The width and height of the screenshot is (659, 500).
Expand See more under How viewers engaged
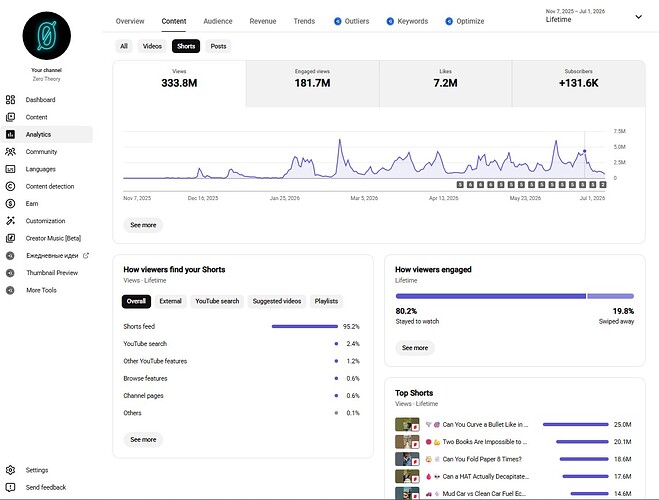415,347
